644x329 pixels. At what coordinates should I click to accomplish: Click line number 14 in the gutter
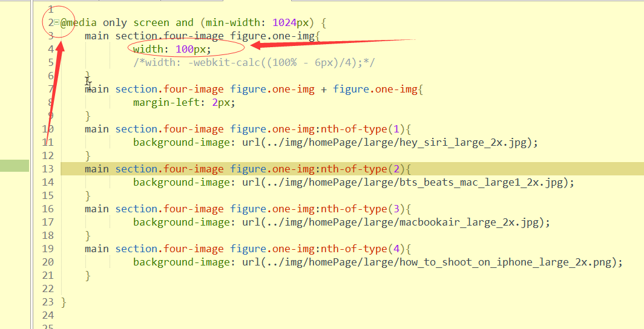point(48,183)
